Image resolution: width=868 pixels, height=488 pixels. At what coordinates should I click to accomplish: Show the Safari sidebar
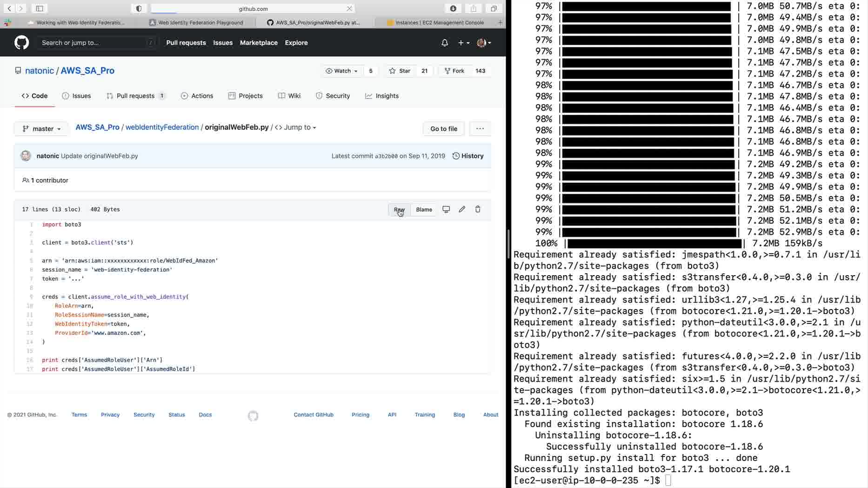(x=40, y=8)
